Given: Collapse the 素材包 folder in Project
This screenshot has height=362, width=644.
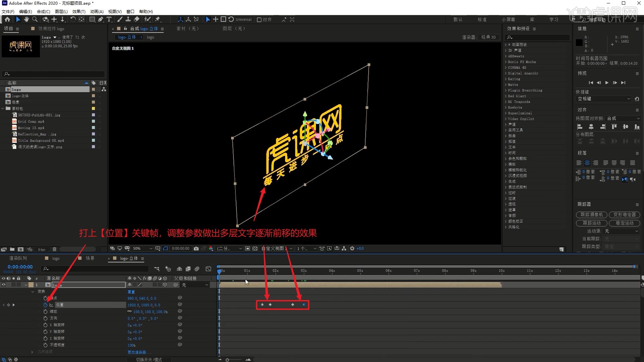Looking at the screenshot, I should pyautogui.click(x=3, y=109).
